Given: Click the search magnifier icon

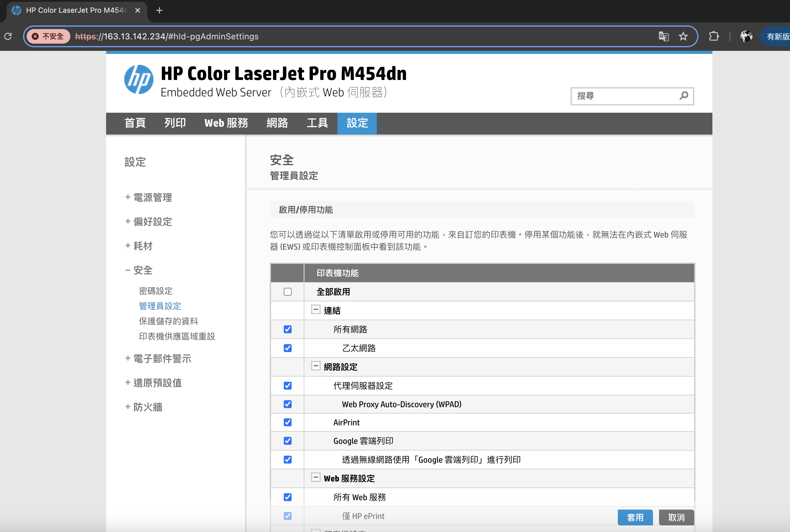Looking at the screenshot, I should (x=684, y=96).
